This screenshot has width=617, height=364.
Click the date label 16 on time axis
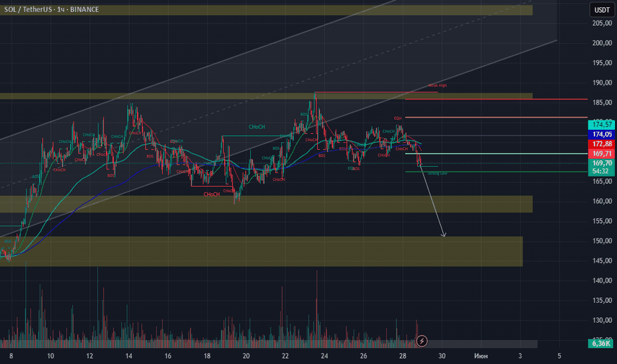tap(167, 356)
